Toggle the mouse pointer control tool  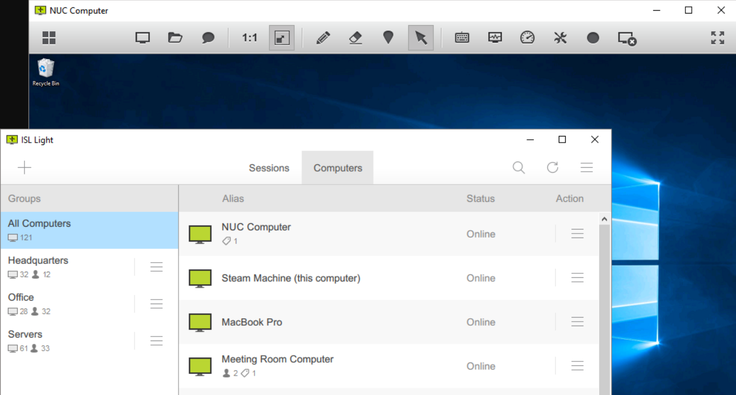[x=421, y=38]
